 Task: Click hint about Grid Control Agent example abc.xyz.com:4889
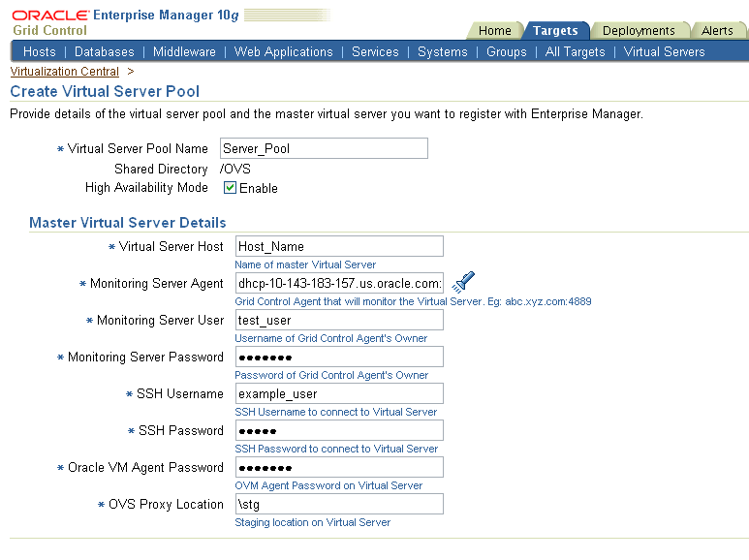tap(413, 301)
